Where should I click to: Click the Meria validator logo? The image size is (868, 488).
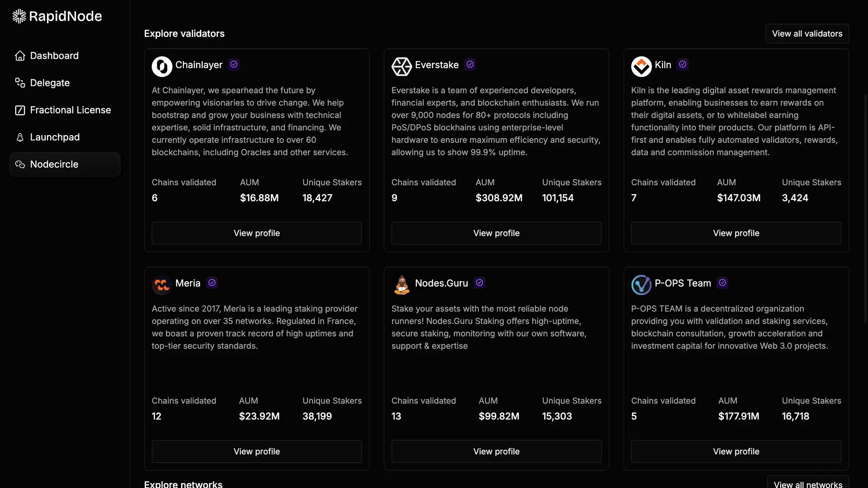point(162,285)
